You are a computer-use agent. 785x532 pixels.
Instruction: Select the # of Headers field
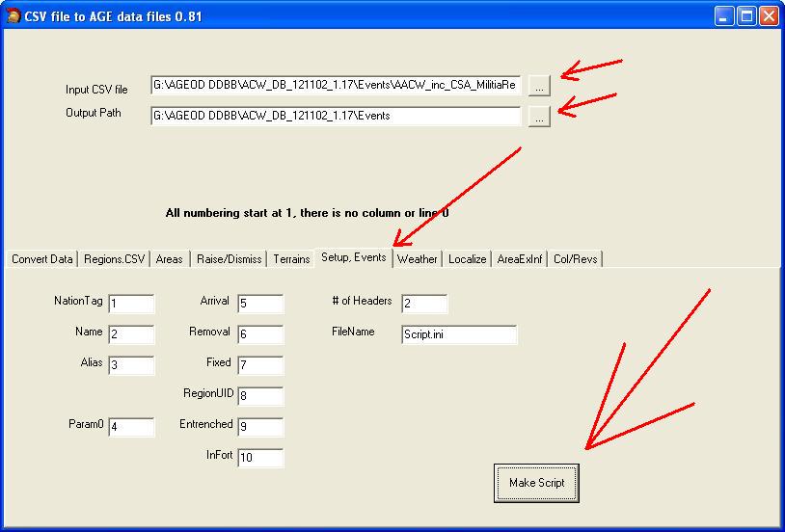424,305
